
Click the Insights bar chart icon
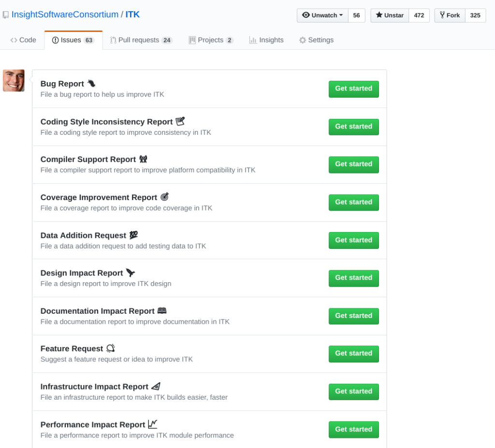tap(253, 40)
